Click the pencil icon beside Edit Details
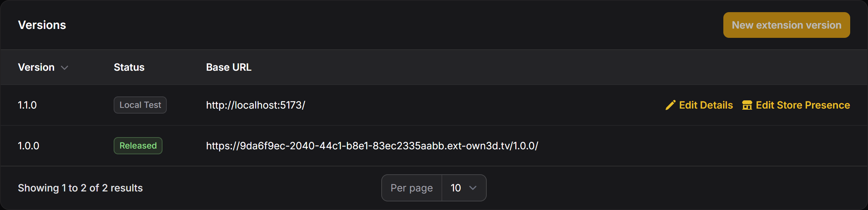Screen dimensions: 868x210 pyautogui.click(x=670, y=105)
